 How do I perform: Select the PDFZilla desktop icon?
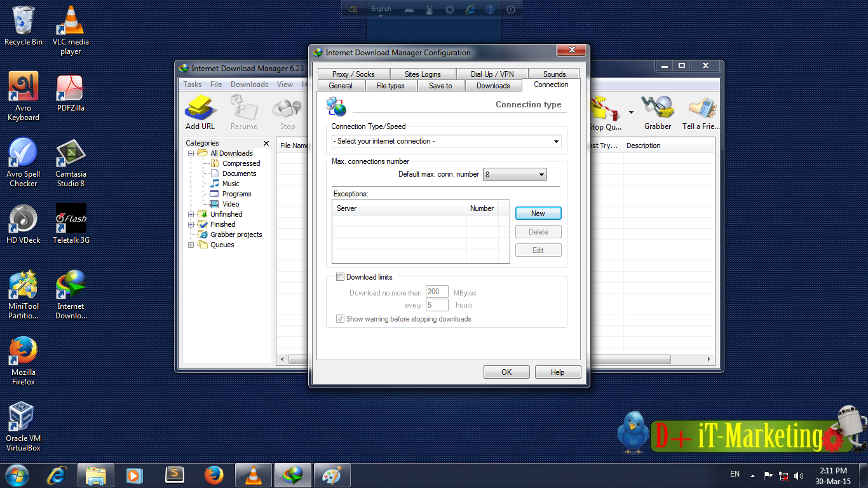(x=71, y=92)
